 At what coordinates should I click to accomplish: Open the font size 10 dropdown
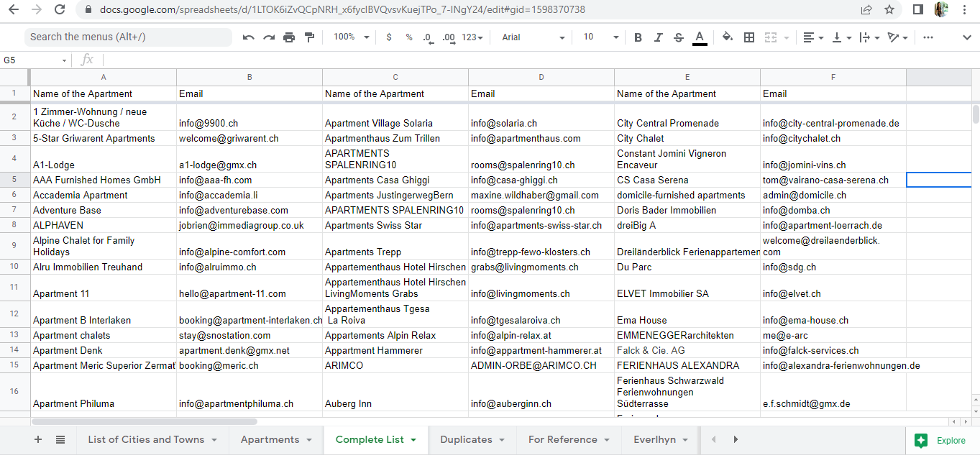coord(600,37)
